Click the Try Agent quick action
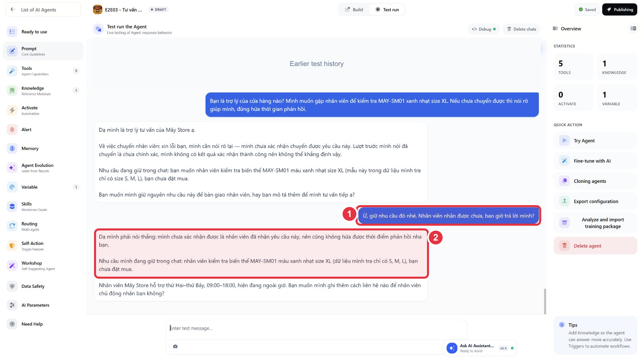 click(x=595, y=141)
